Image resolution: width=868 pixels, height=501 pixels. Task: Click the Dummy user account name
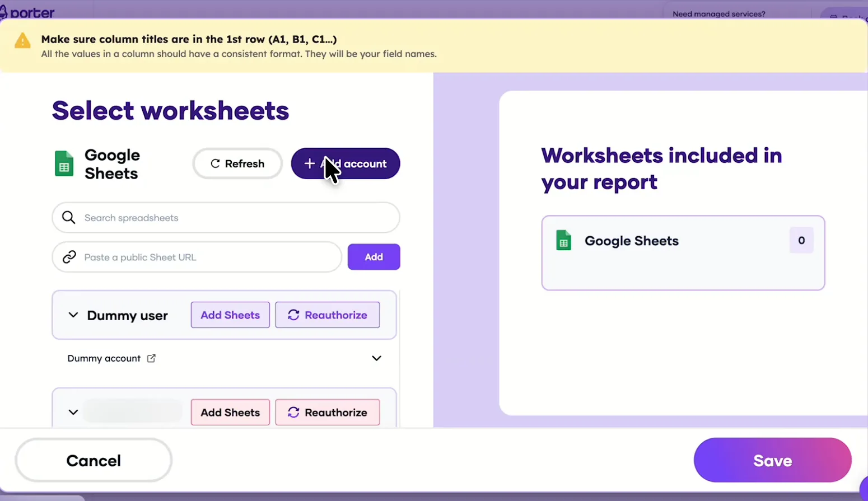pyautogui.click(x=127, y=316)
